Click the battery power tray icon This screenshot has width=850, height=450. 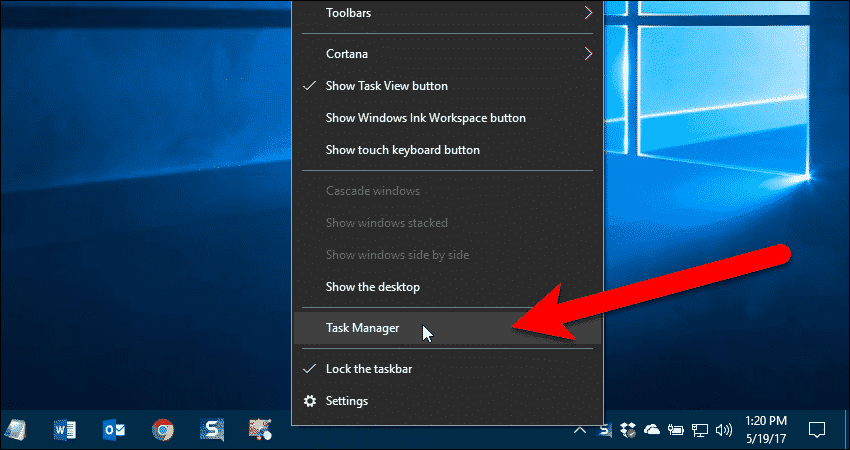676,430
